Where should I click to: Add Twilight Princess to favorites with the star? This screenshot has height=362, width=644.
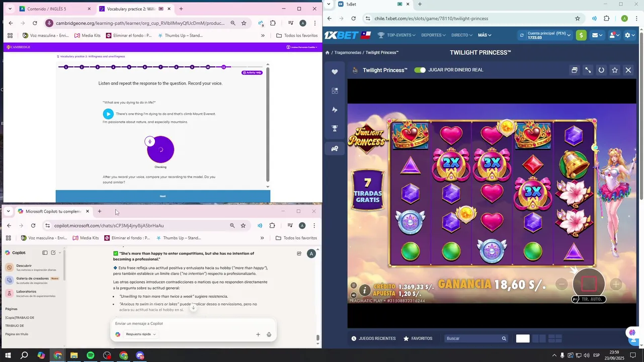coord(615,70)
